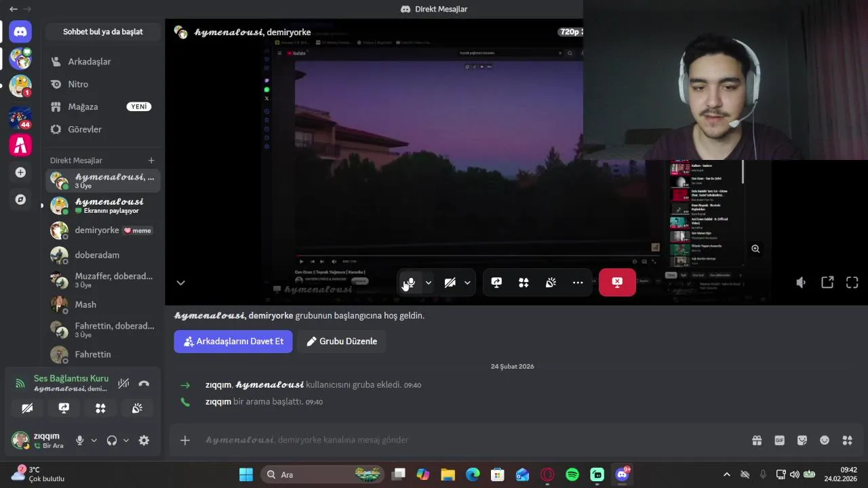Screen dimensions: 868x488
Task: Open output device dropdown in user panel
Action: [x=126, y=441]
